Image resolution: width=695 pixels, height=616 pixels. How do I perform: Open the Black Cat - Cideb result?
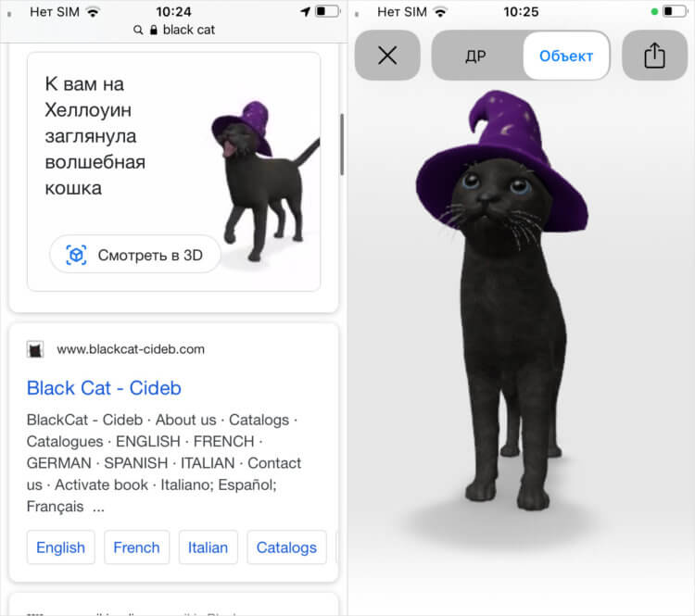104,388
